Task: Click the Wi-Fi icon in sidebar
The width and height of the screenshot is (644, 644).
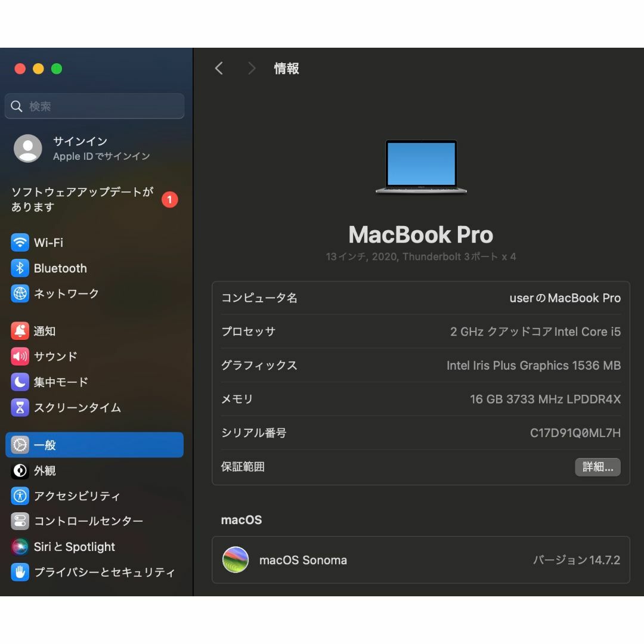Action: coord(20,242)
